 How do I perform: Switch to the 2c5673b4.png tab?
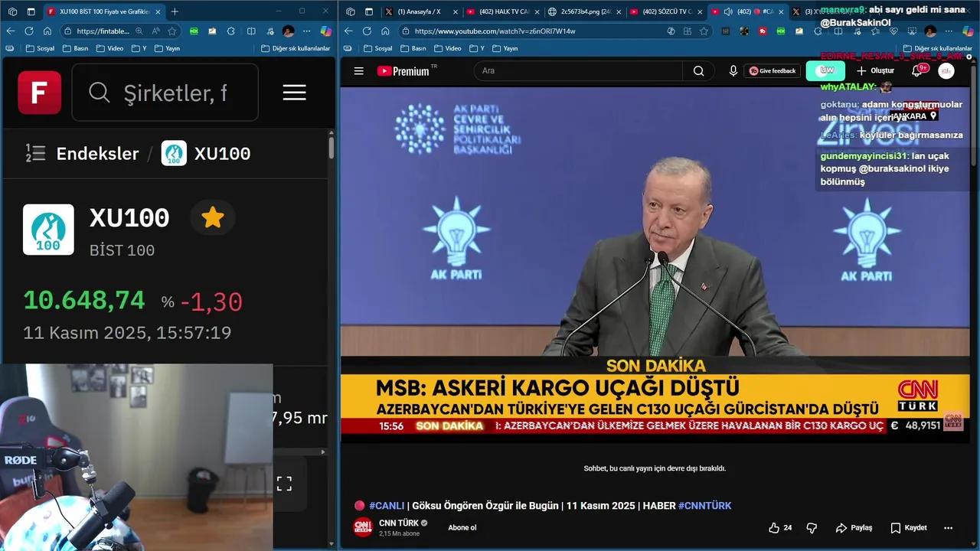click(585, 11)
